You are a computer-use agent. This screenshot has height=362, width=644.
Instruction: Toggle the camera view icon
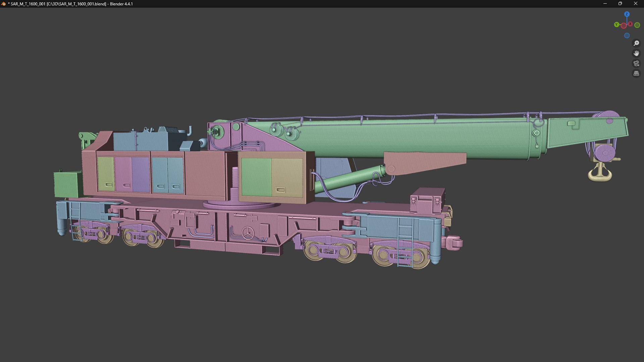pyautogui.click(x=636, y=63)
